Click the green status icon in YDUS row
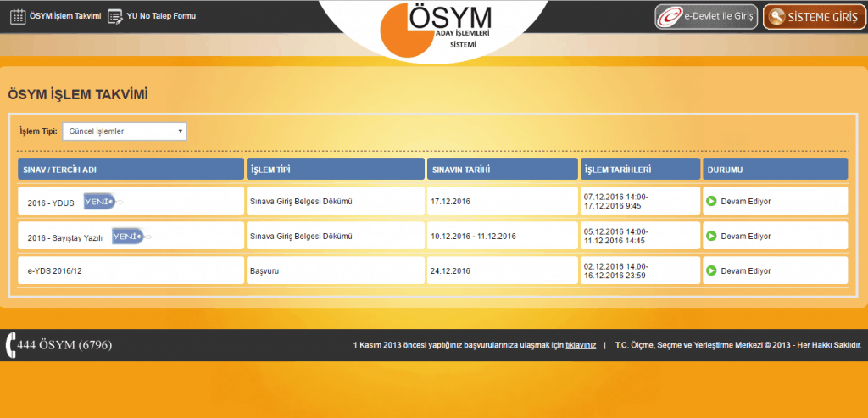This screenshot has height=418, width=868. [x=711, y=202]
